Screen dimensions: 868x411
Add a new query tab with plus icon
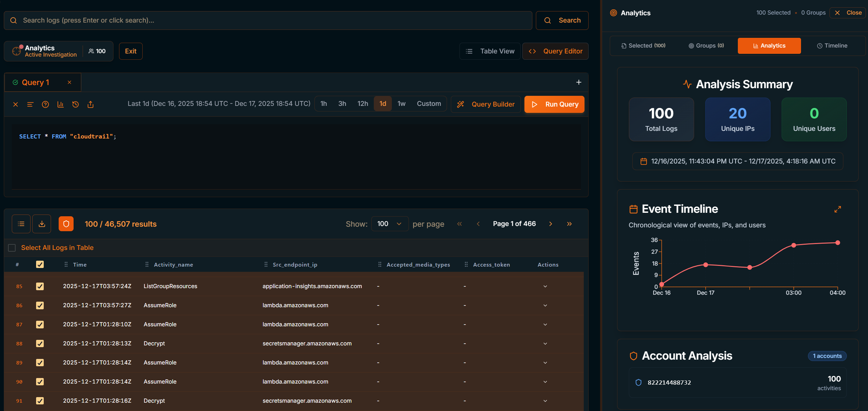(579, 82)
